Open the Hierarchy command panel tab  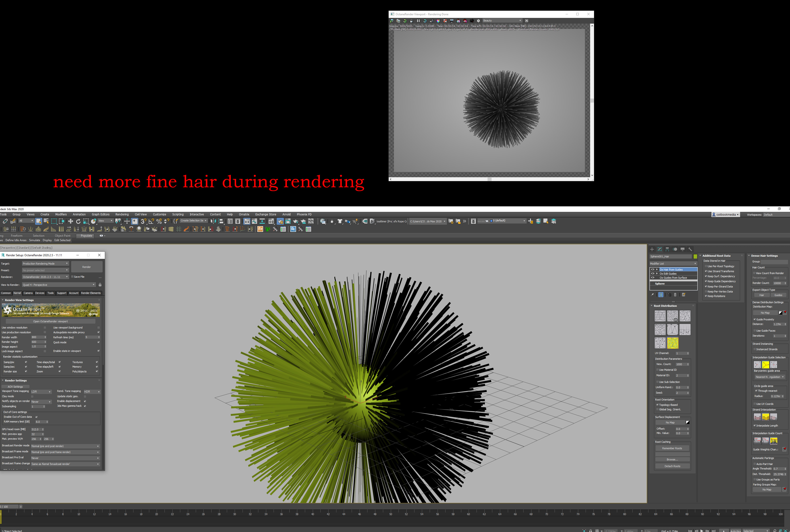(667, 249)
